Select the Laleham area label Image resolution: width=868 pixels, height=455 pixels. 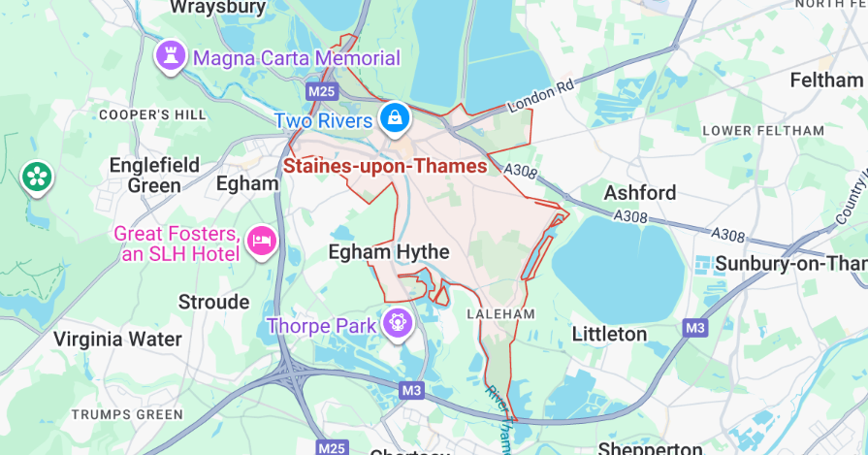tap(501, 314)
